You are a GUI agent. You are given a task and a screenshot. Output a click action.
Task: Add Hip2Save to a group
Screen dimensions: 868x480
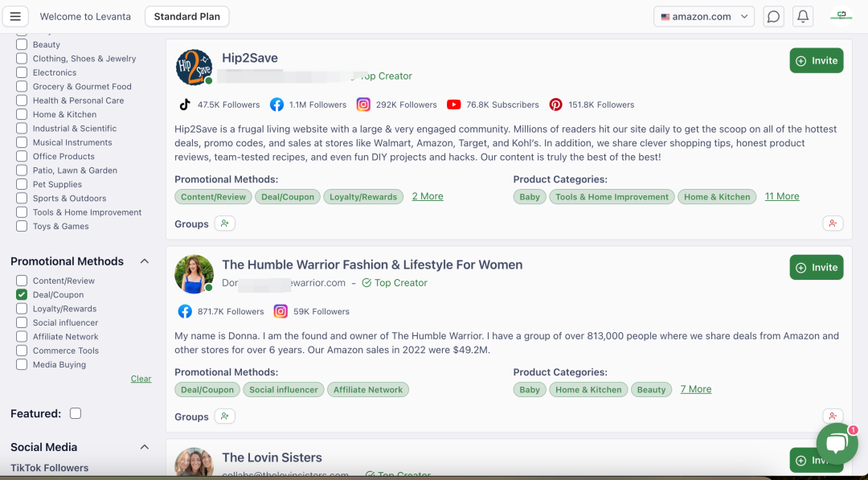tap(225, 224)
